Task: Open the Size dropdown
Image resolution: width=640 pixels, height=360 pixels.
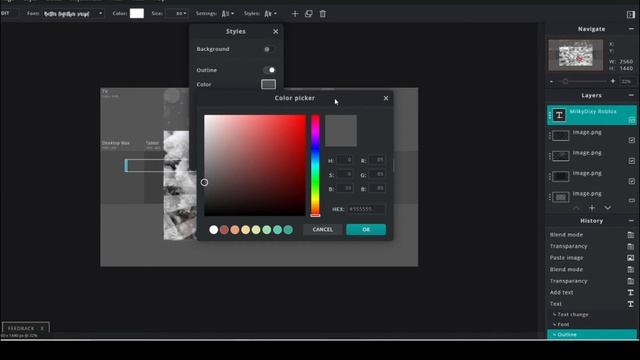Action: click(177, 13)
